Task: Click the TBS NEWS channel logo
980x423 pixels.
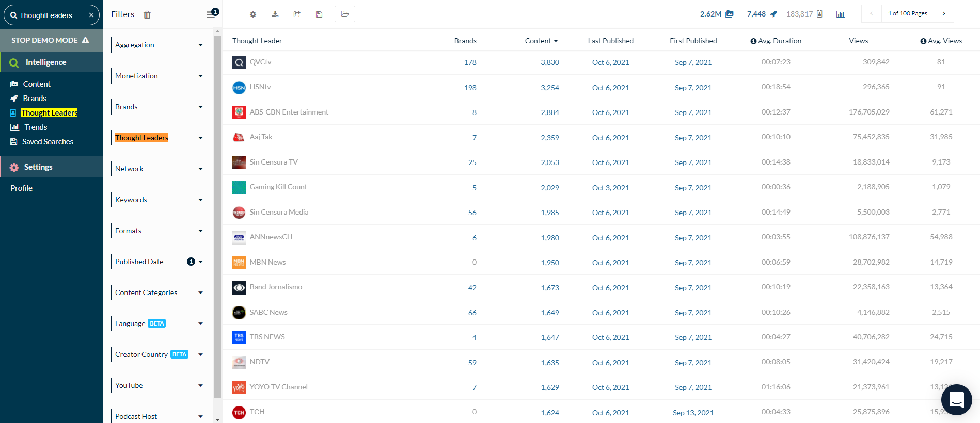Action: pos(239,337)
